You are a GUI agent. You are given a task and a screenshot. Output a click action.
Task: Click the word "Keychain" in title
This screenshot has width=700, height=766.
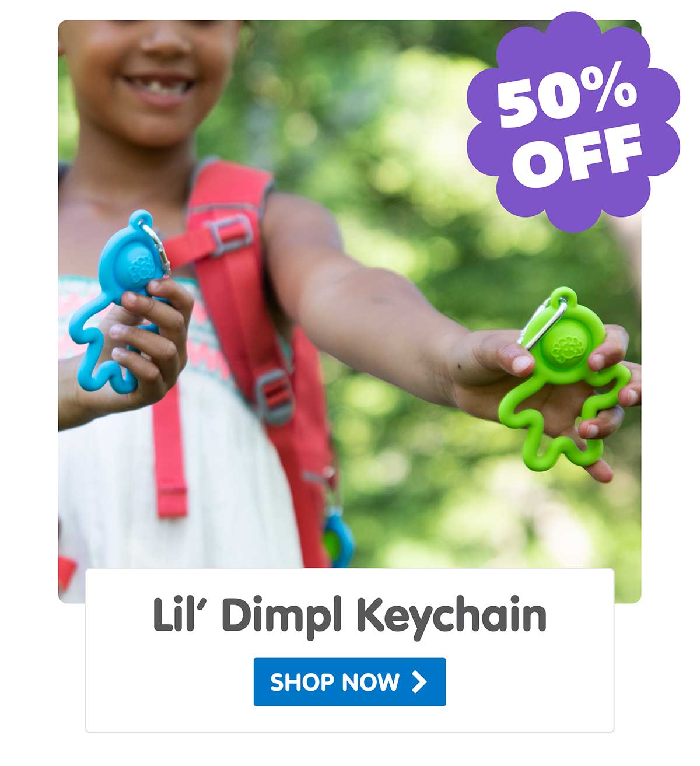coord(451,616)
